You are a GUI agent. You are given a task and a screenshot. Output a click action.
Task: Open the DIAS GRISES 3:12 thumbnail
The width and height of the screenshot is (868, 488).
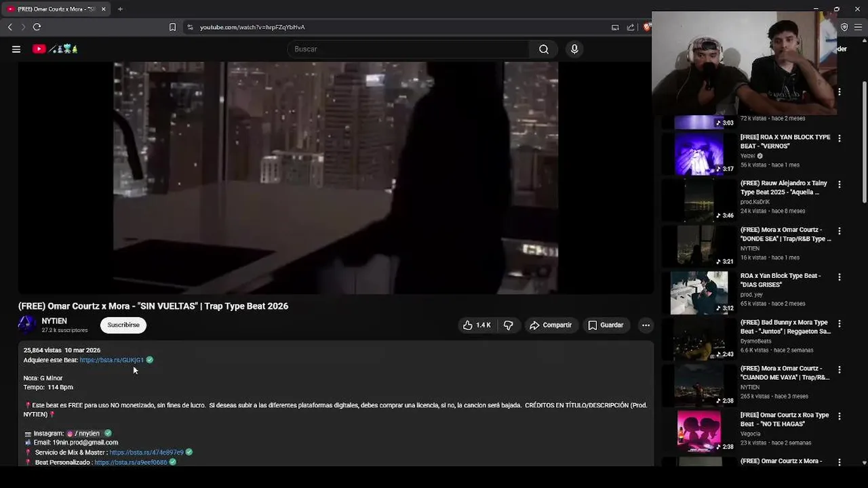[x=699, y=293]
